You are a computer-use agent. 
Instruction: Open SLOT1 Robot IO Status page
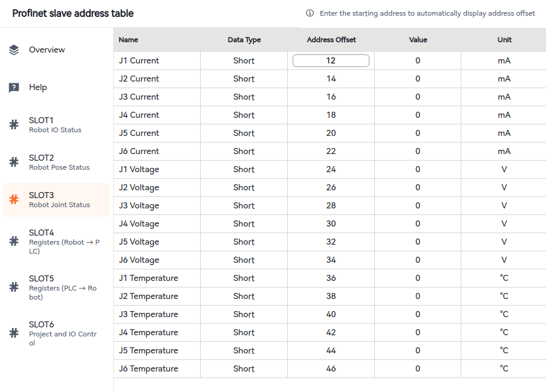(55, 125)
